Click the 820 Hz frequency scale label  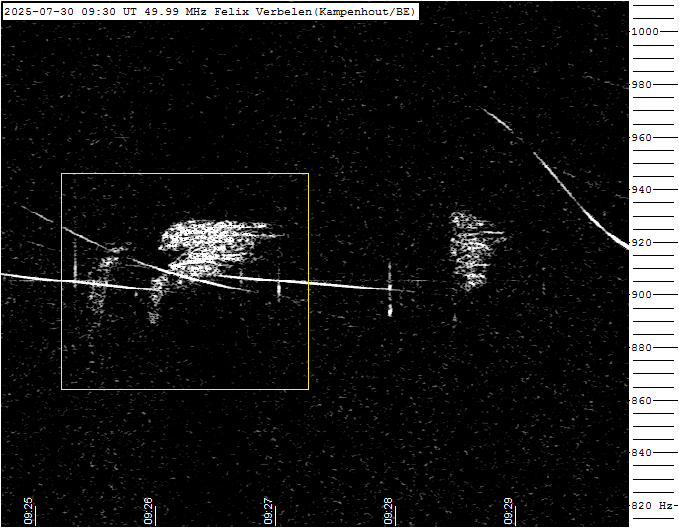652,505
